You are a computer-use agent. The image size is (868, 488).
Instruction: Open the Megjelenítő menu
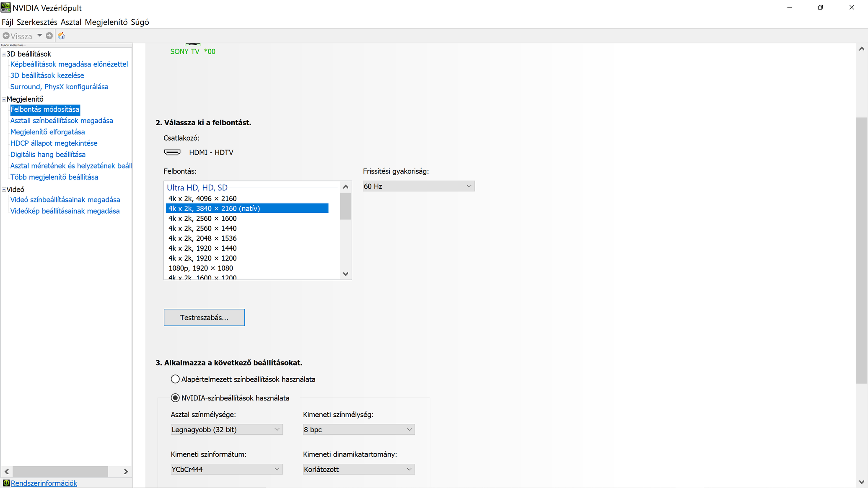[x=106, y=22]
